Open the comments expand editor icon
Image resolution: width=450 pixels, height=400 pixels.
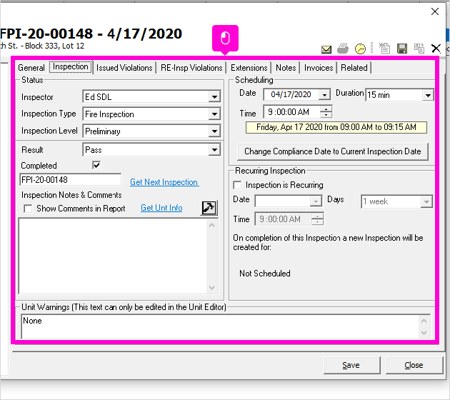(x=209, y=208)
